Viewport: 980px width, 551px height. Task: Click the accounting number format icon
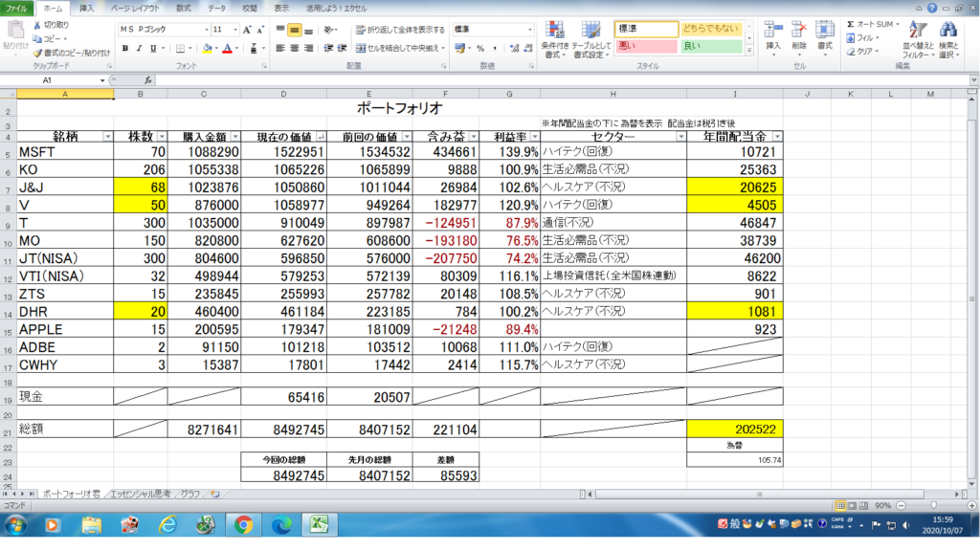click(x=460, y=48)
